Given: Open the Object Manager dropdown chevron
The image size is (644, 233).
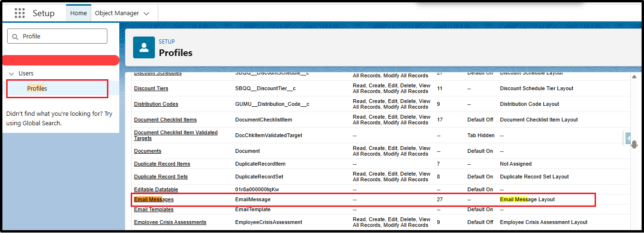Looking at the screenshot, I should coord(146,13).
